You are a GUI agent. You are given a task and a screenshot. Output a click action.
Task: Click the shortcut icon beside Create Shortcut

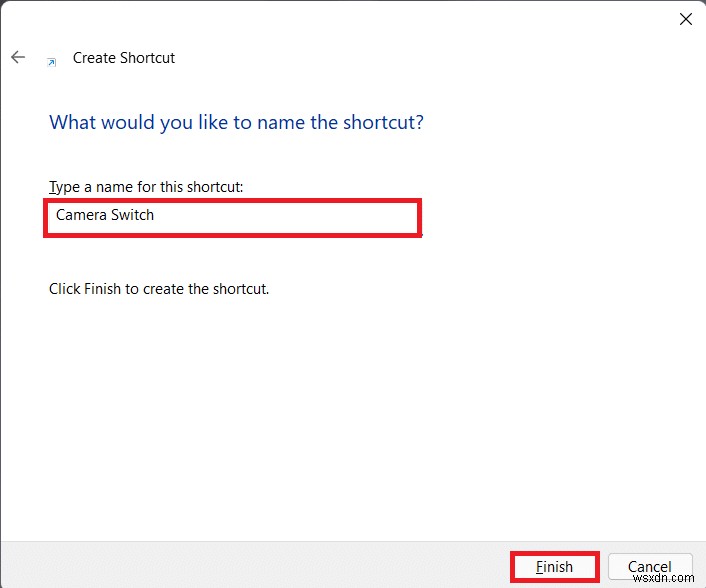52,61
